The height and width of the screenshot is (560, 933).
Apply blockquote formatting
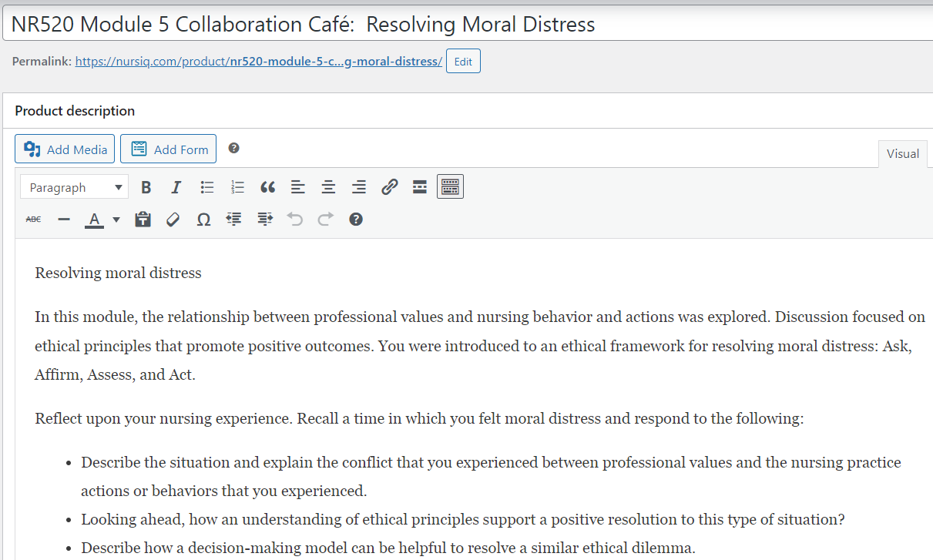tap(267, 187)
